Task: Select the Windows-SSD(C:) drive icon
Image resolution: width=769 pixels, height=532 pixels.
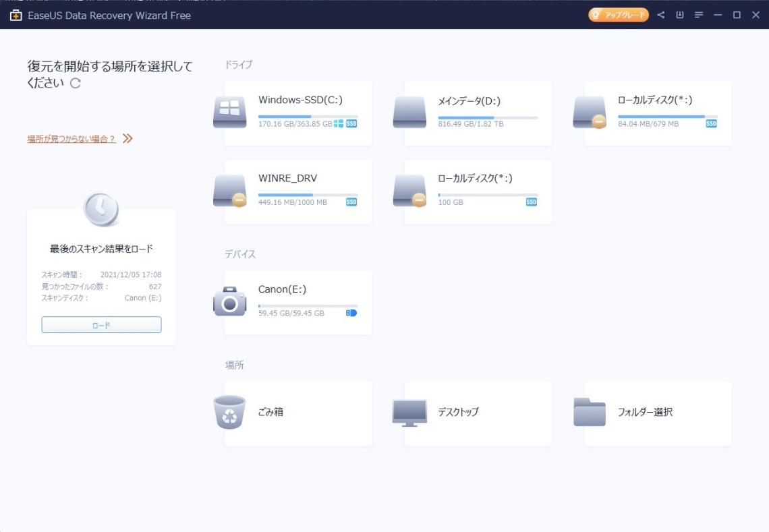Action: (229, 113)
